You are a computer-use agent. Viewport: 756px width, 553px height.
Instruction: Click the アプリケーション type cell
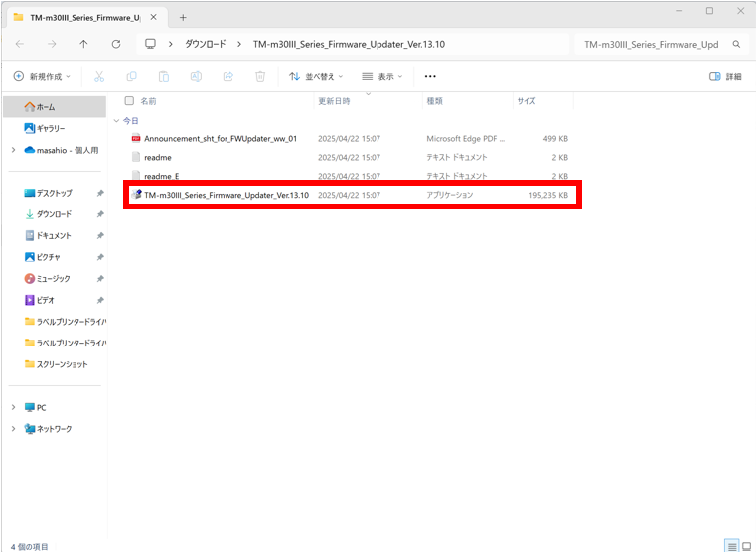[450, 195]
